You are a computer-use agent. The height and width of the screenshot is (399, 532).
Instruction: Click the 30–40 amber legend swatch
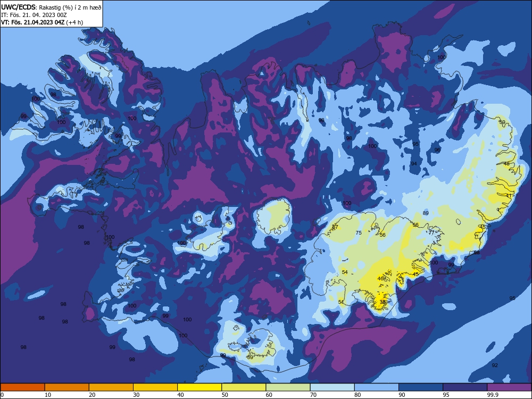155,387
